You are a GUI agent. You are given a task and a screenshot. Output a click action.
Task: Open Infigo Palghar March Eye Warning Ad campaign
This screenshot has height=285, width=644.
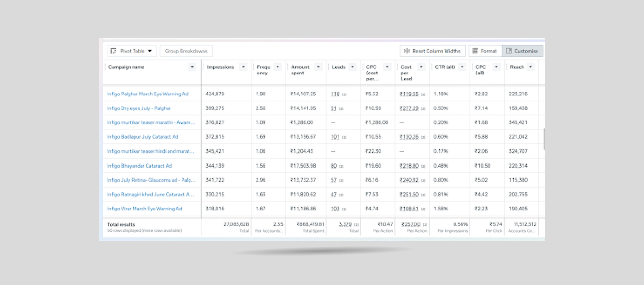pyautogui.click(x=148, y=94)
